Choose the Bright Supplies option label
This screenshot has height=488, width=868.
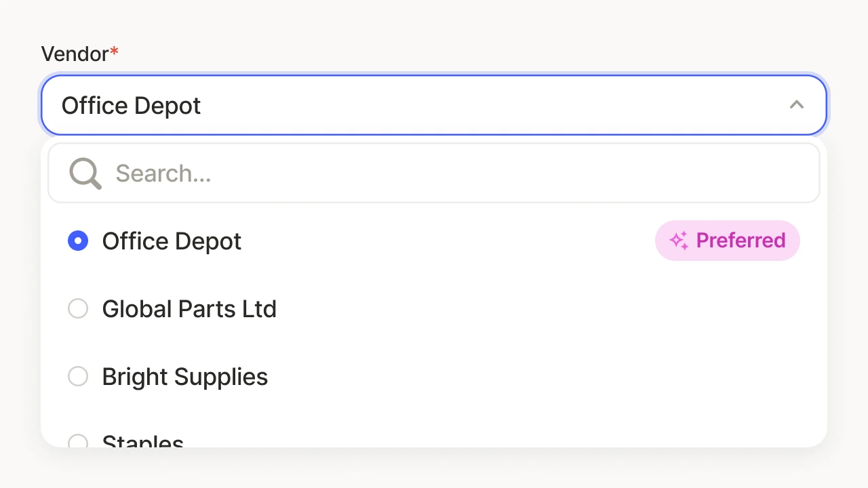pos(185,378)
